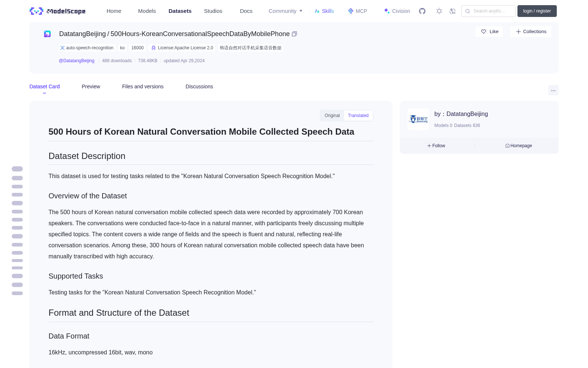The width and height of the screenshot is (588, 368).
Task: Switch site language with the translate icon
Action: point(452,11)
